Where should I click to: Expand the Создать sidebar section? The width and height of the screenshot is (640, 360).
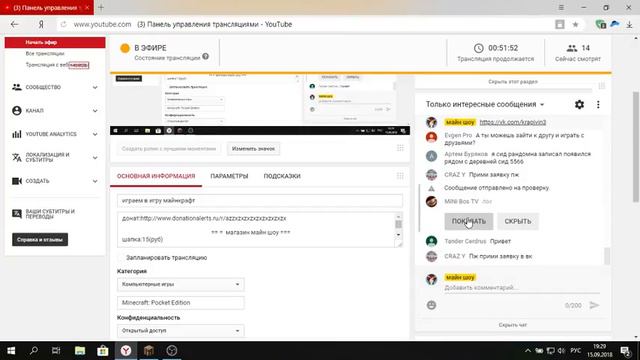click(55, 181)
